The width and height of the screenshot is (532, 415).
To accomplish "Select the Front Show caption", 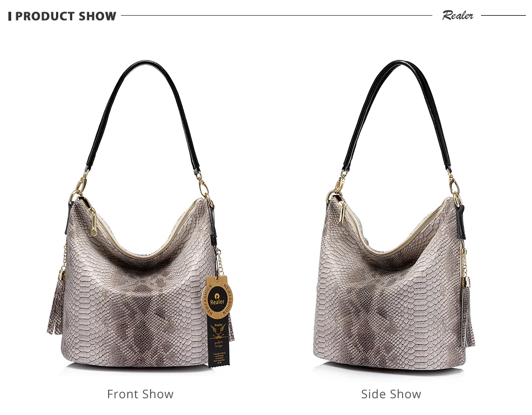I will click(x=140, y=394).
